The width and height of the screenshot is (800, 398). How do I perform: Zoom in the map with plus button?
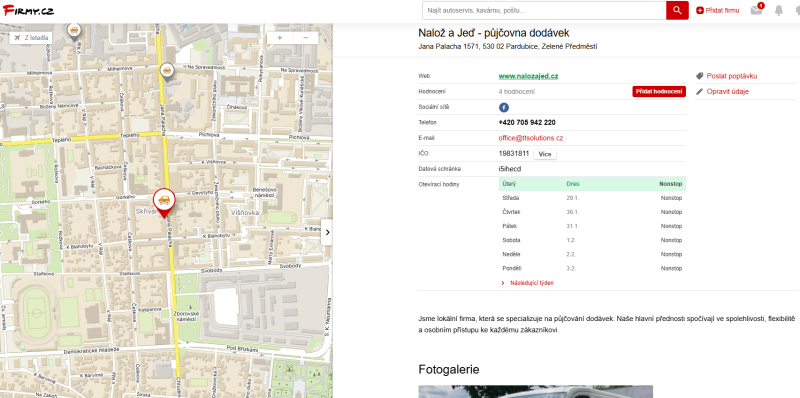[x=280, y=38]
